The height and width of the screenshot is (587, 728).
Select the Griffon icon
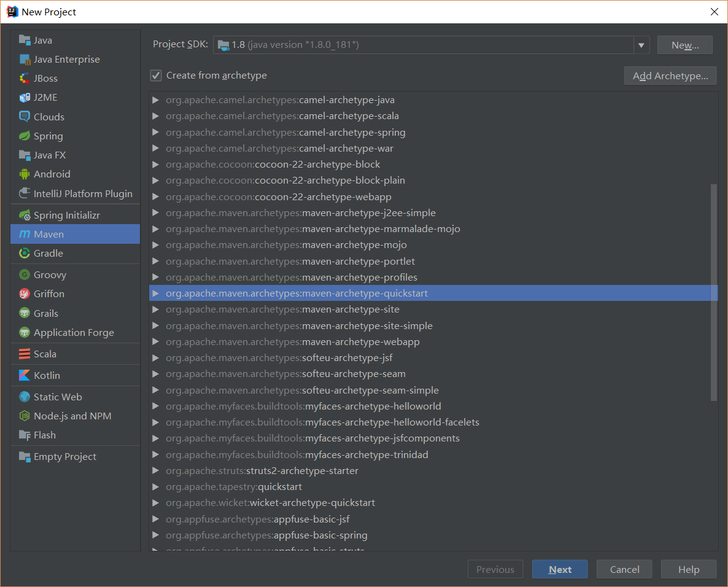[x=25, y=293]
